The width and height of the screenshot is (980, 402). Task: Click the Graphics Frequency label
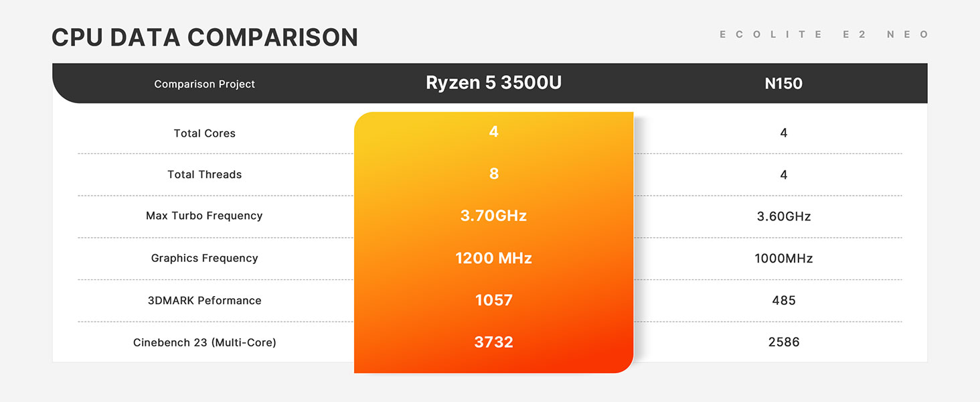click(204, 258)
